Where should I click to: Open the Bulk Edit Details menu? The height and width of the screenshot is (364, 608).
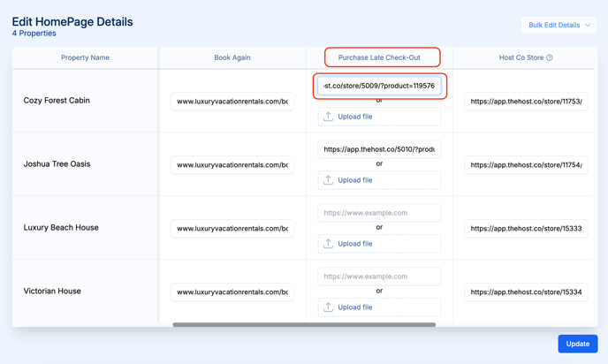coord(559,26)
